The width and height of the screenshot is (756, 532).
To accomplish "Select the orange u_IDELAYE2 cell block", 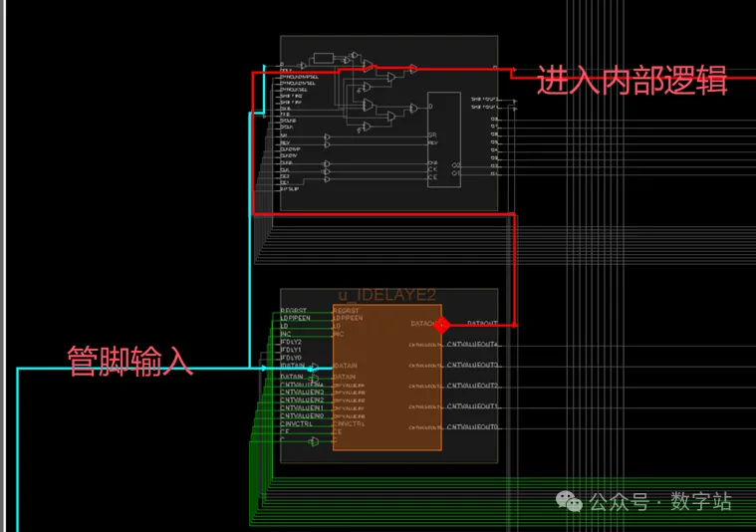I will [x=387, y=378].
